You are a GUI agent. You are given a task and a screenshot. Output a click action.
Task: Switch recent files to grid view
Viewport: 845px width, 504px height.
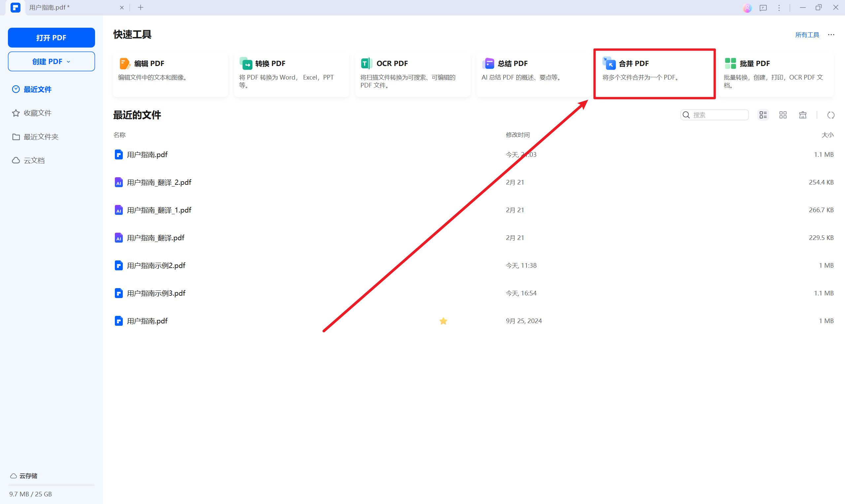(x=783, y=115)
